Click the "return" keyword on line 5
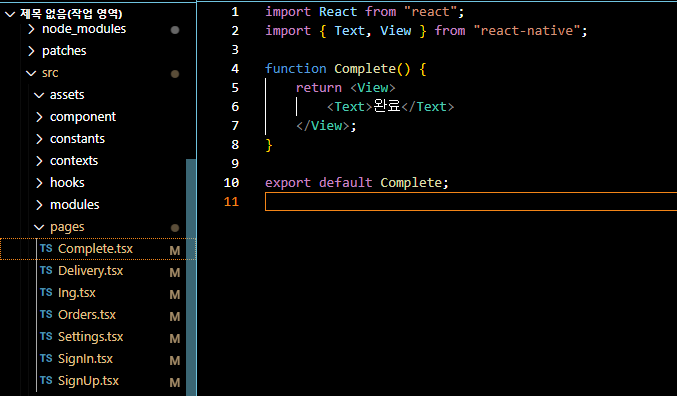The height and width of the screenshot is (396, 677). click(319, 88)
